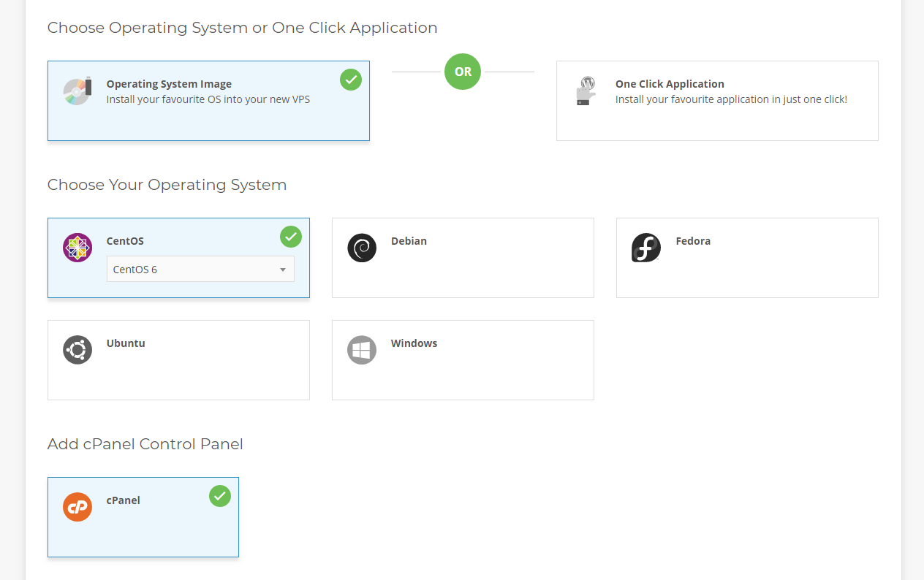Choose the Windows logo icon

coord(362,350)
